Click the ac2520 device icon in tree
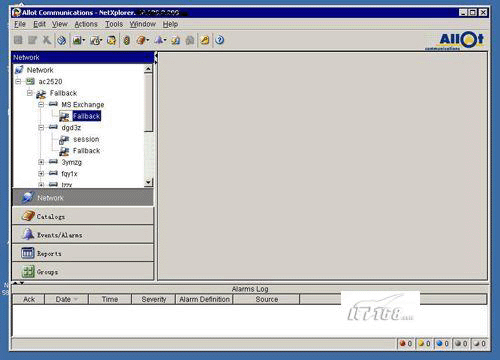This screenshot has height=360, width=500. click(x=30, y=81)
